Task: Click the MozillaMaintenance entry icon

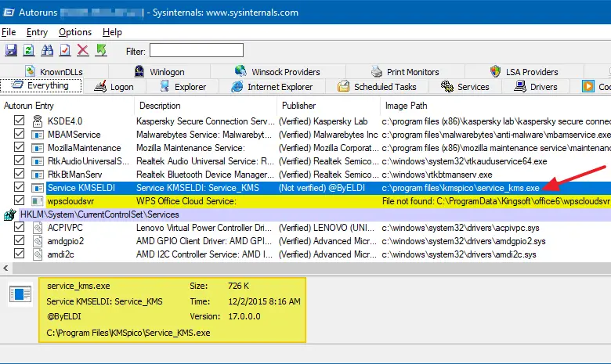Action: pyautogui.click(x=38, y=148)
